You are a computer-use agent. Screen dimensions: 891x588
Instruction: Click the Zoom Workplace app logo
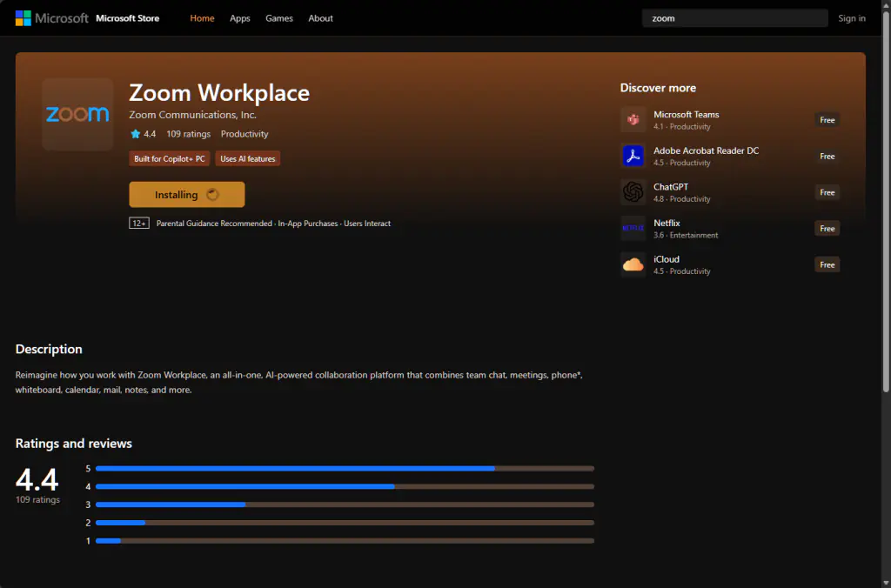pyautogui.click(x=77, y=114)
